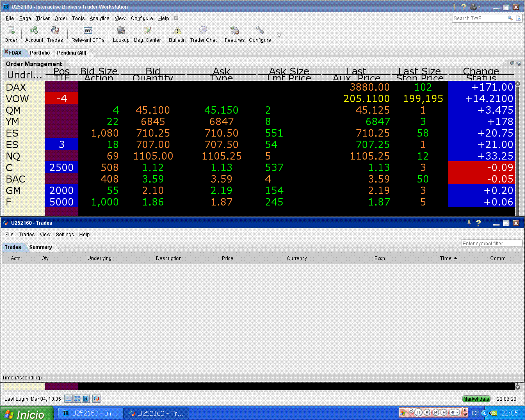This screenshot has height=420, width=525.
Task: Click the Change column header
Action: click(x=481, y=71)
